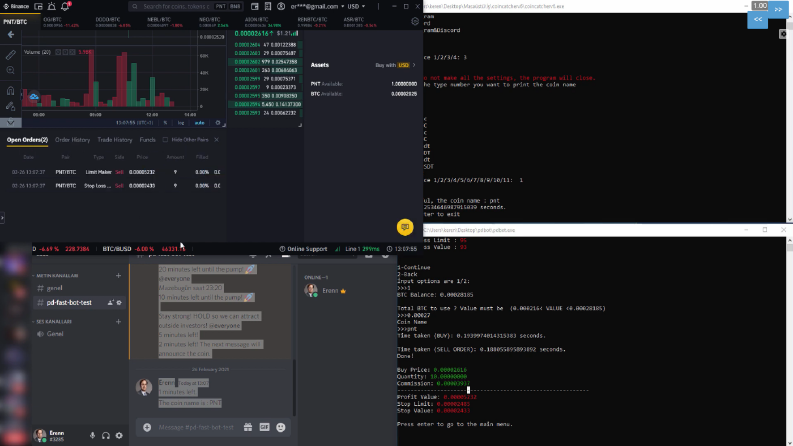Select the zoom tool in chart sidebar

[11, 70]
